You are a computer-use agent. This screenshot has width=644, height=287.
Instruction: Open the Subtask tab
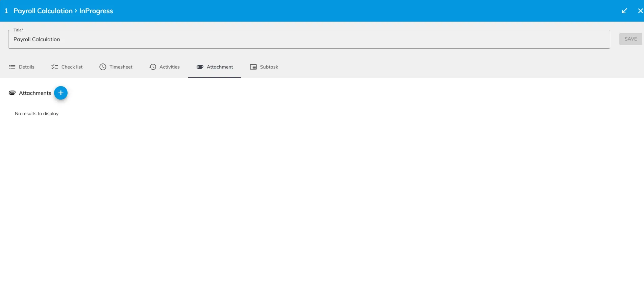coord(269,67)
